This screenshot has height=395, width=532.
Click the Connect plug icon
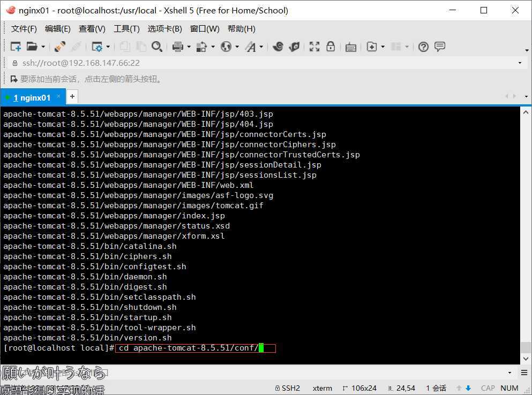tap(60, 47)
